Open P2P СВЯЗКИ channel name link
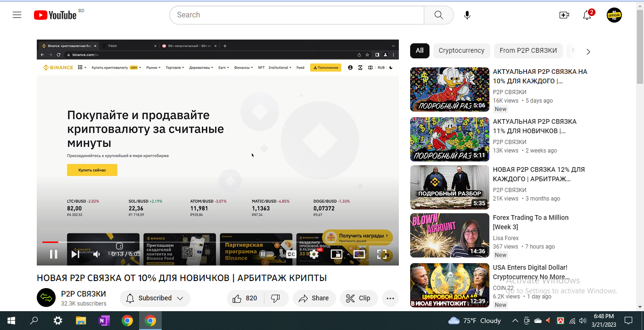Image resolution: width=644 pixels, height=330 pixels. coord(83,294)
